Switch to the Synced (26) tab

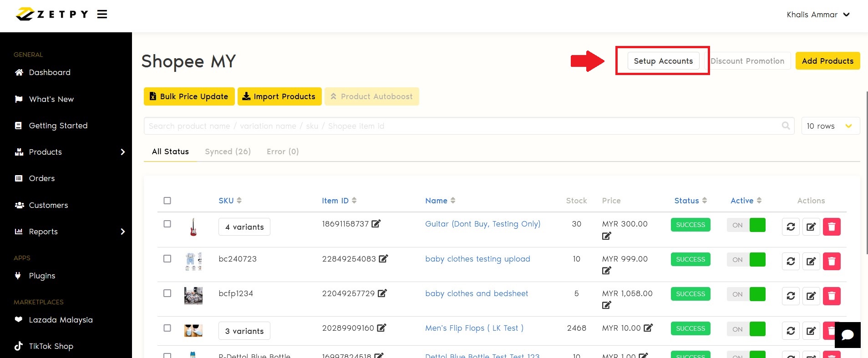228,151
